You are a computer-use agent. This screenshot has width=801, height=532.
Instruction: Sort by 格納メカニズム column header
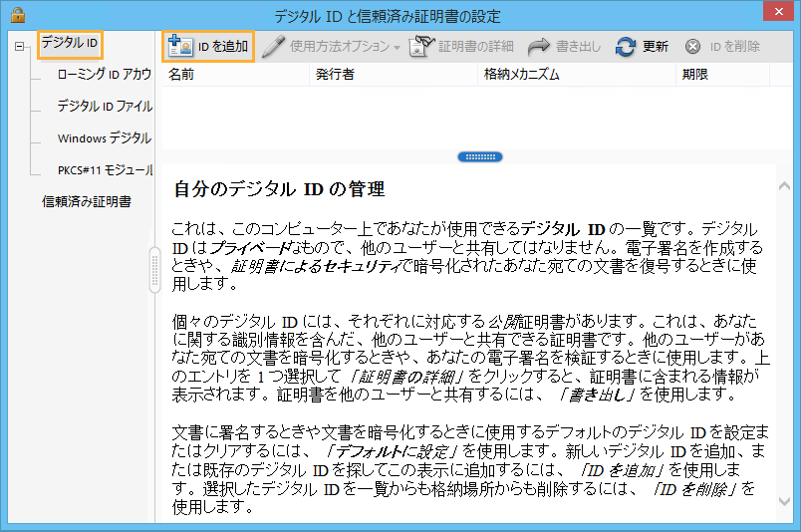click(x=577, y=75)
